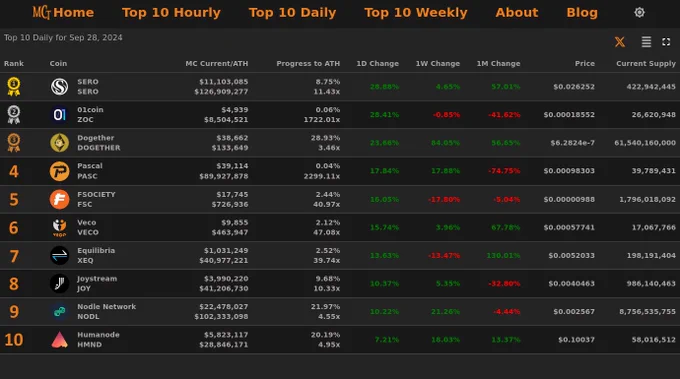Open the settings gear icon
The width and height of the screenshot is (680, 379).
(639, 13)
